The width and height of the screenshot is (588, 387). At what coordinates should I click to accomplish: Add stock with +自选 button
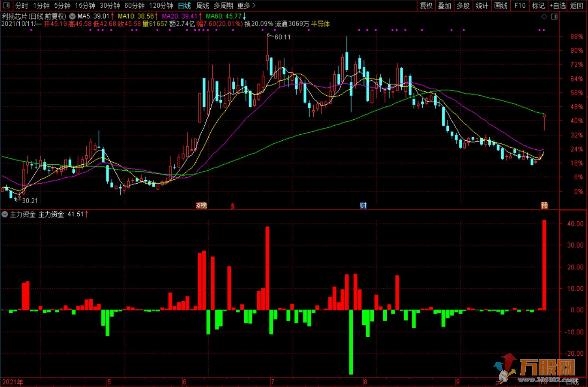coord(558,6)
